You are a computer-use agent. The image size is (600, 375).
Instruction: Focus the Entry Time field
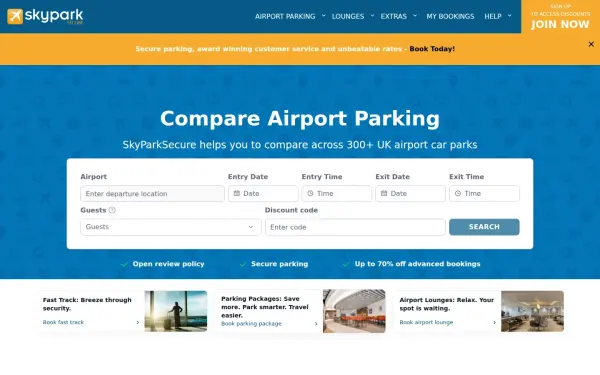click(x=337, y=194)
